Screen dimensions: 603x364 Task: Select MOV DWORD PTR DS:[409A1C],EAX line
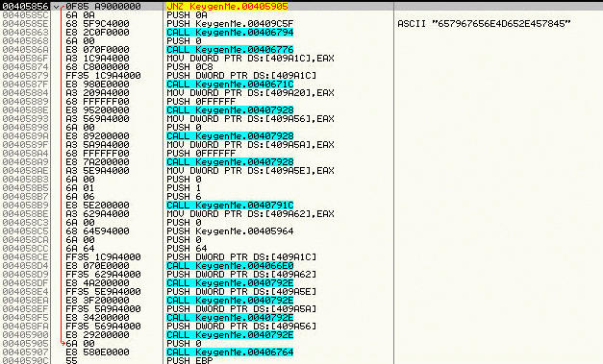point(250,59)
